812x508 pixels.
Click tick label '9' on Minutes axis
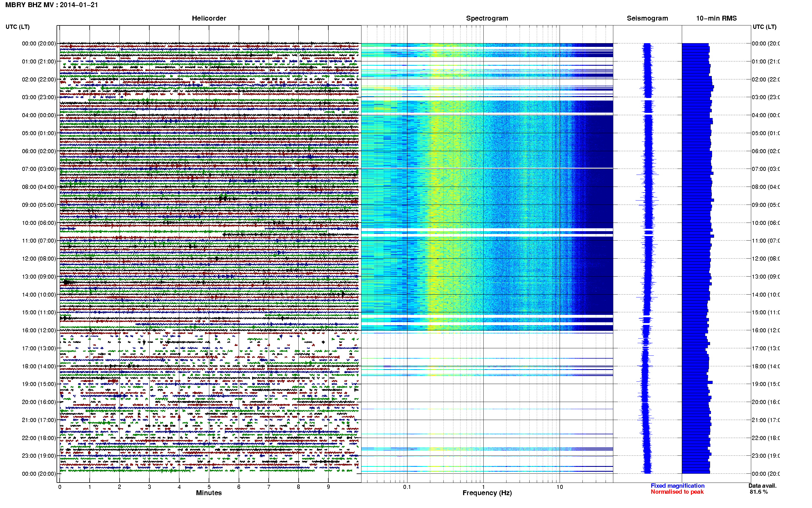328,487
